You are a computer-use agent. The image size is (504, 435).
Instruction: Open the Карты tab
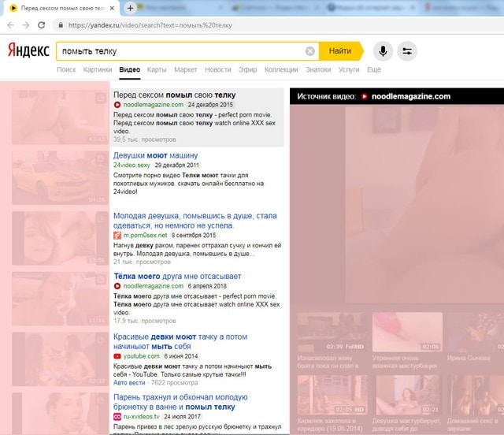coord(157,70)
